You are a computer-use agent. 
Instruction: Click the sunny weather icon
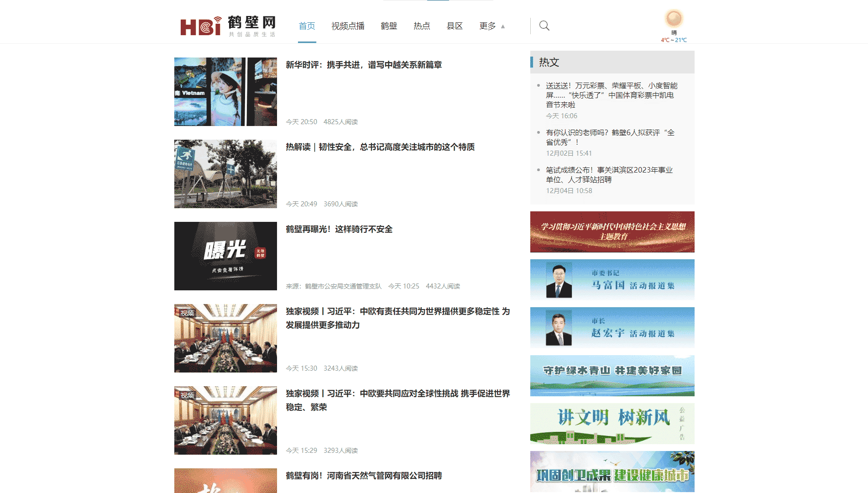(674, 19)
